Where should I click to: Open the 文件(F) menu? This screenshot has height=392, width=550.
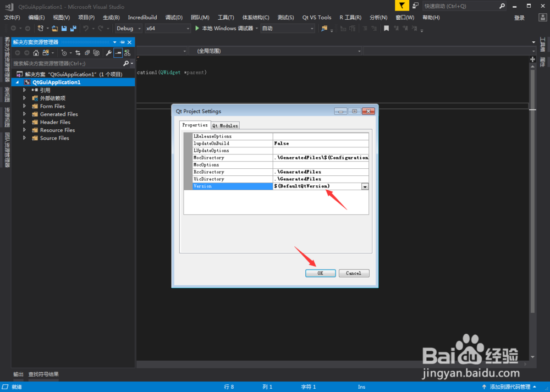tap(12, 17)
